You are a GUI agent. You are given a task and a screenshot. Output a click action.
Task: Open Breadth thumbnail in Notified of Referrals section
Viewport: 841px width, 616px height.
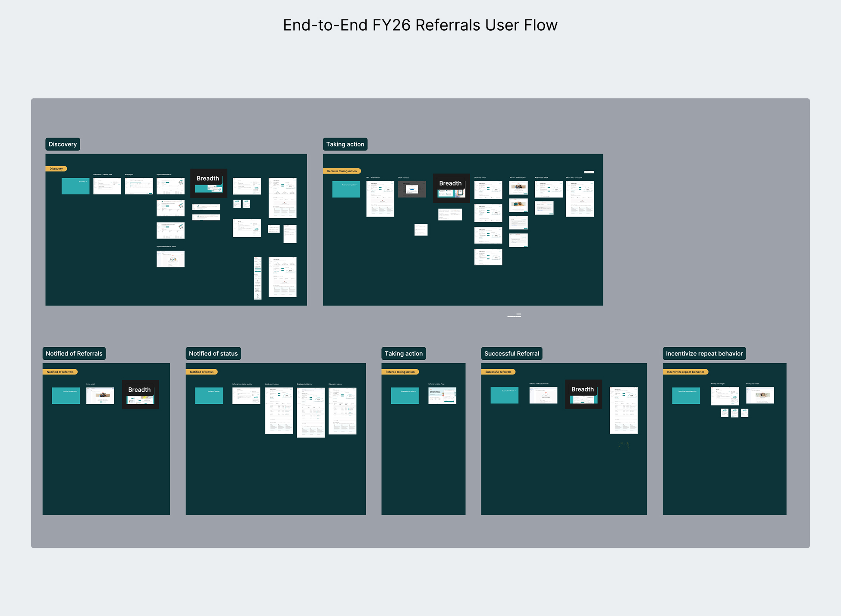(140, 394)
